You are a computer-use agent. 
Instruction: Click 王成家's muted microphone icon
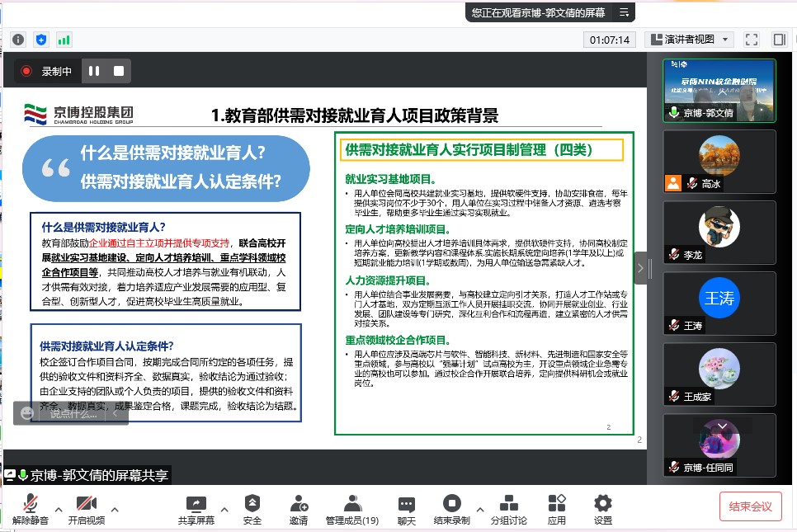[x=674, y=396]
